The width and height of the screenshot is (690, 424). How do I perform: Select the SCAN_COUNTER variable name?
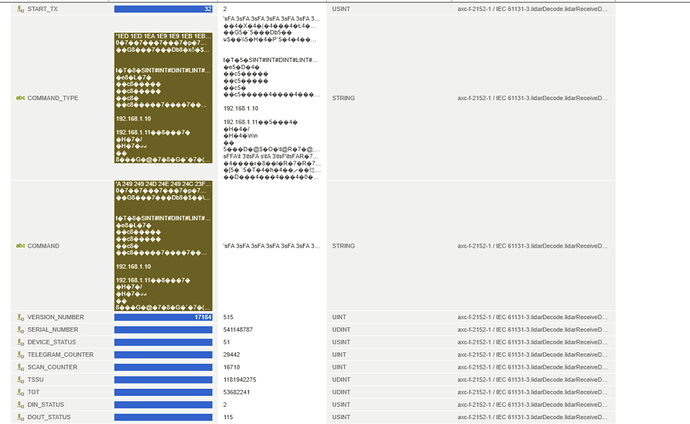(53, 367)
